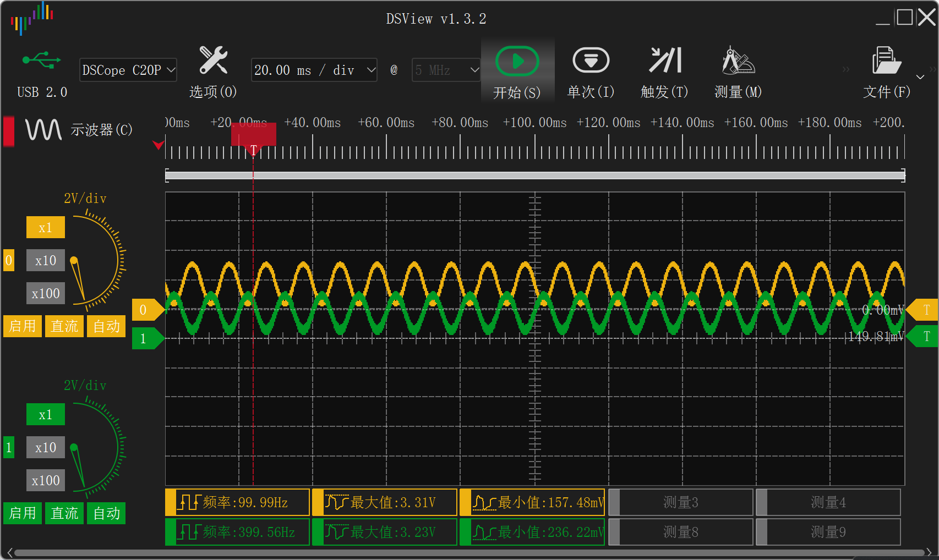Click the white waveform overview bar
939x560 pixels.
point(535,175)
